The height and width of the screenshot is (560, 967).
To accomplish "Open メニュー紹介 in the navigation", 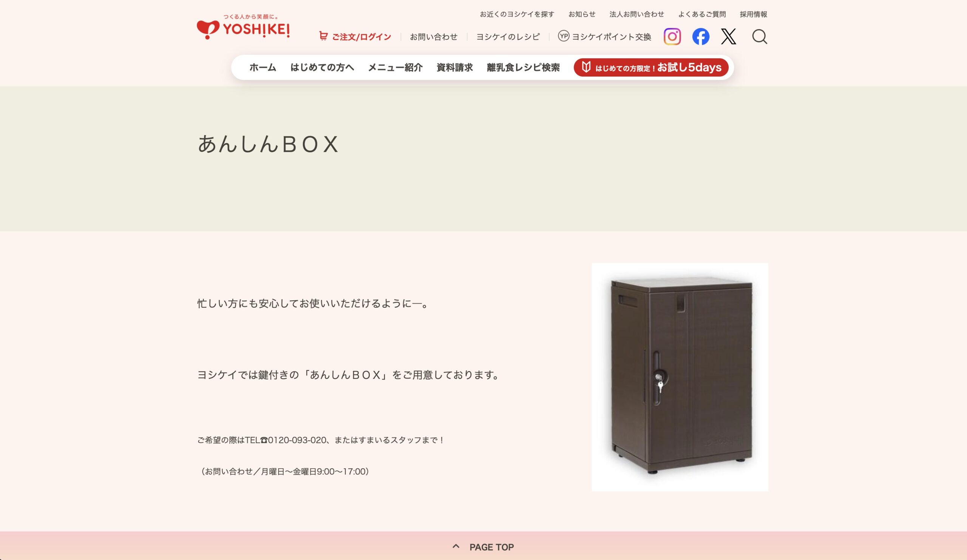I will click(x=395, y=68).
